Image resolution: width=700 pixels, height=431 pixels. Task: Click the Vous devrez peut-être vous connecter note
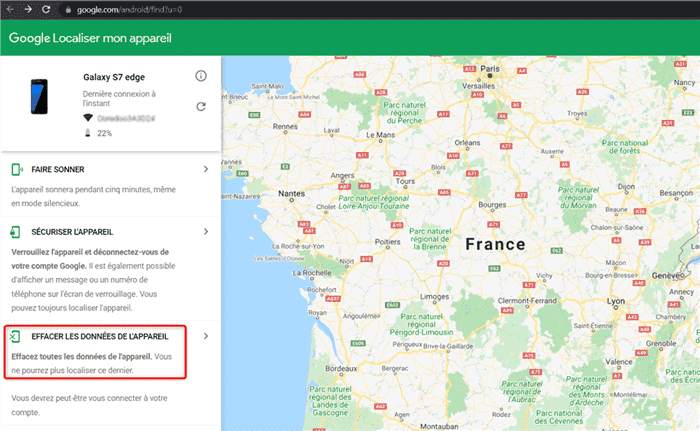89,405
